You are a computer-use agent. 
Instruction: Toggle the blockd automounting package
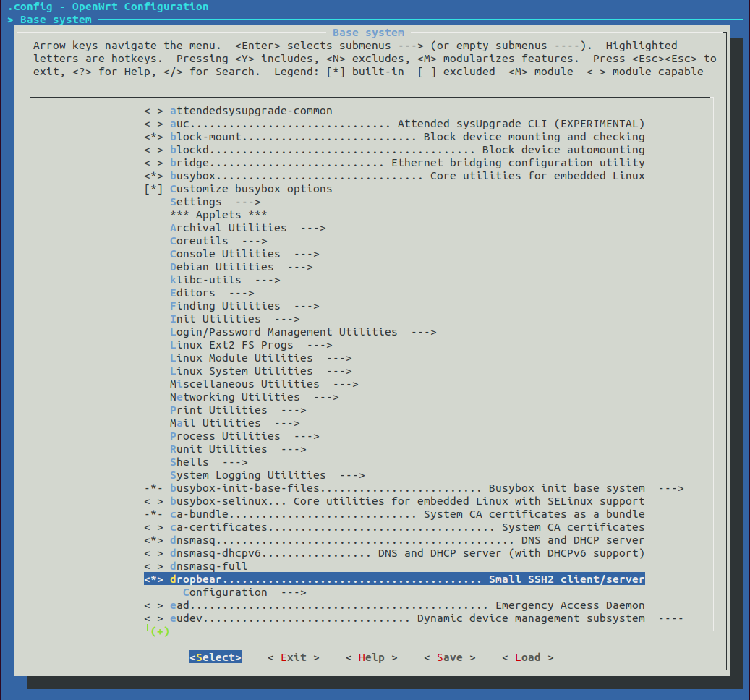point(394,150)
